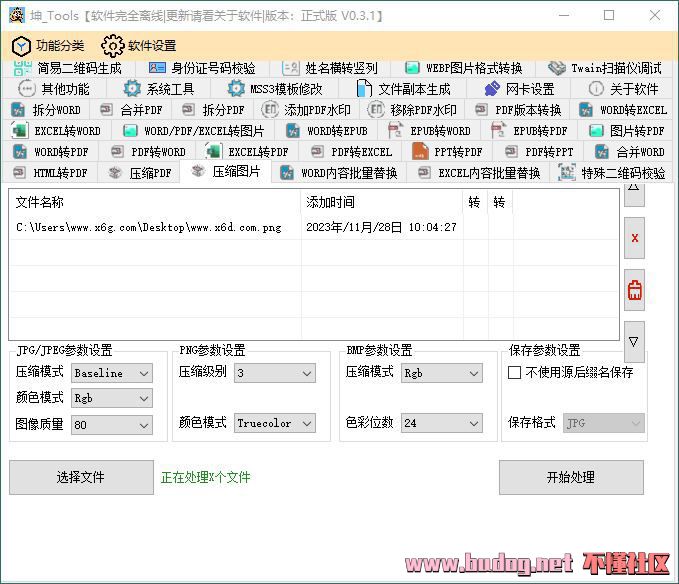Click the down-triangle move-down button
The image size is (679, 584).
click(634, 342)
